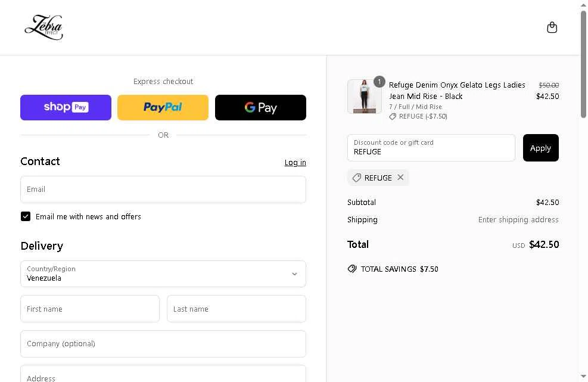The image size is (588, 382).
Task: Uncheck Email me with news and offers
Action: pyautogui.click(x=26, y=216)
